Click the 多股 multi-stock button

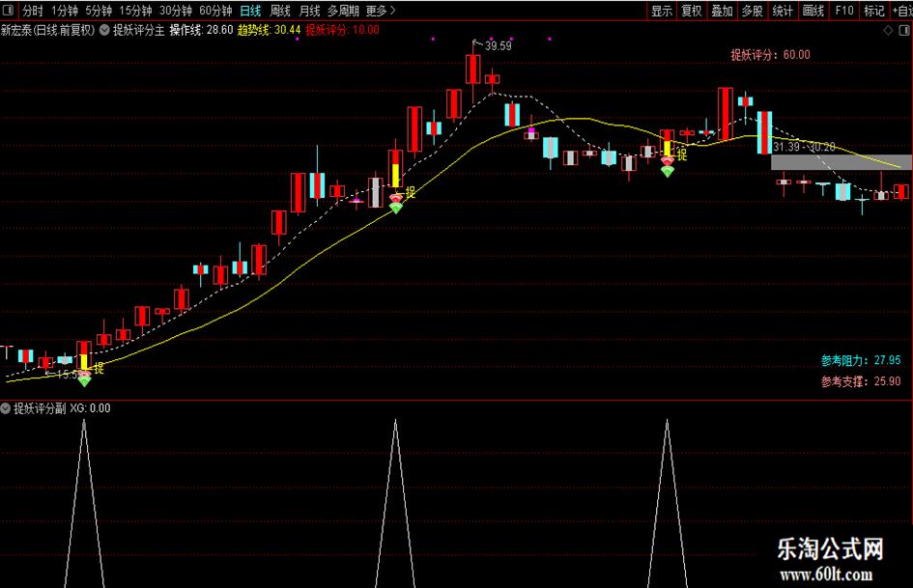pos(753,11)
